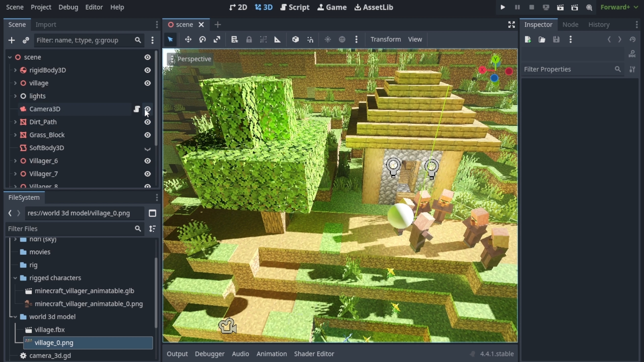Open the Editor menu
The width and height of the screenshot is (644, 362).
[94, 7]
